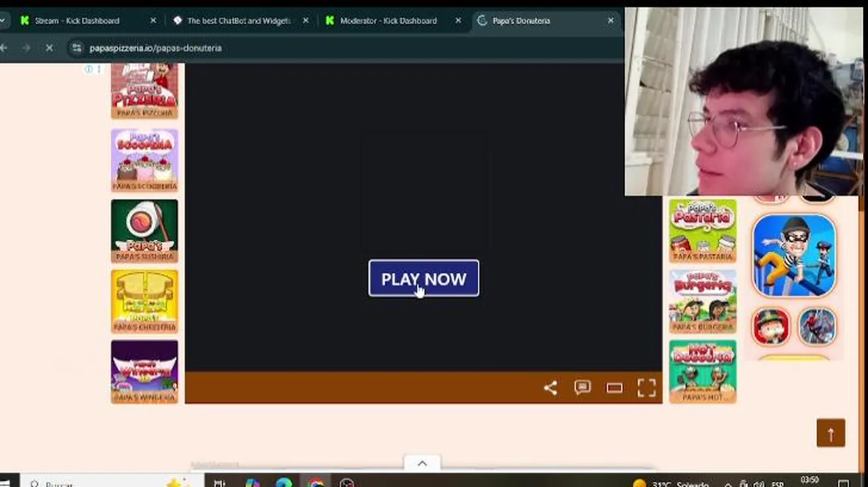Open the Papa's Burgeria game thumbnail
This screenshot has width=868, height=487.
(x=703, y=301)
